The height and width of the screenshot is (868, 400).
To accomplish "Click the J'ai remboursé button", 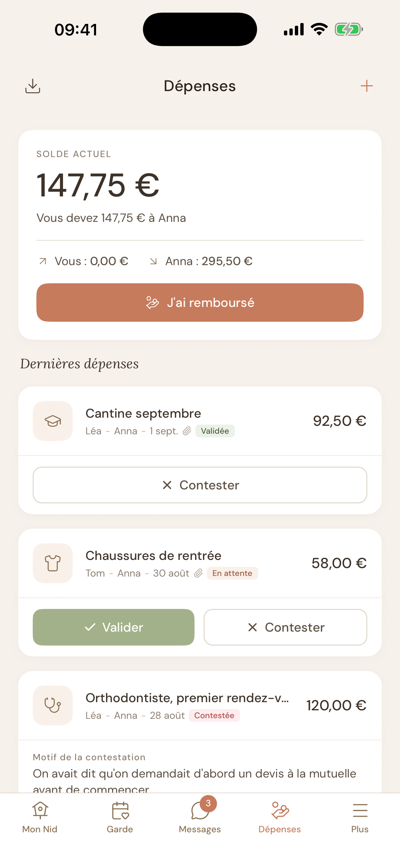I will point(200,302).
